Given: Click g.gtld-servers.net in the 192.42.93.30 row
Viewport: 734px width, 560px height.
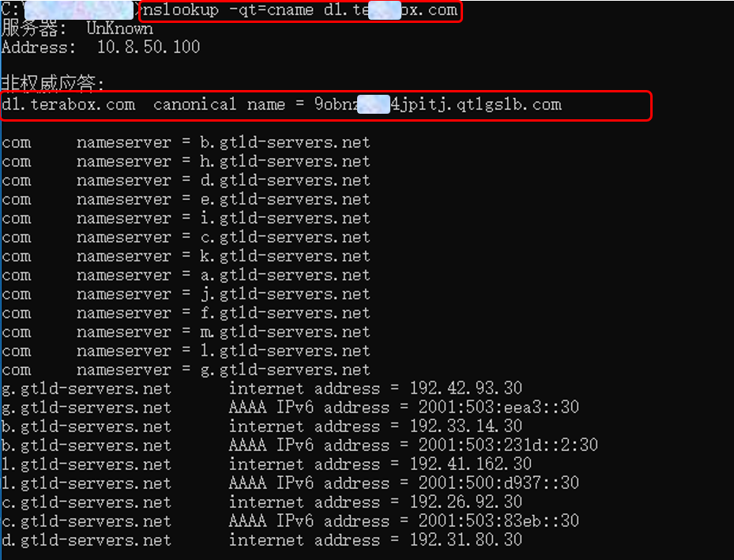Looking at the screenshot, I should click(x=86, y=389).
